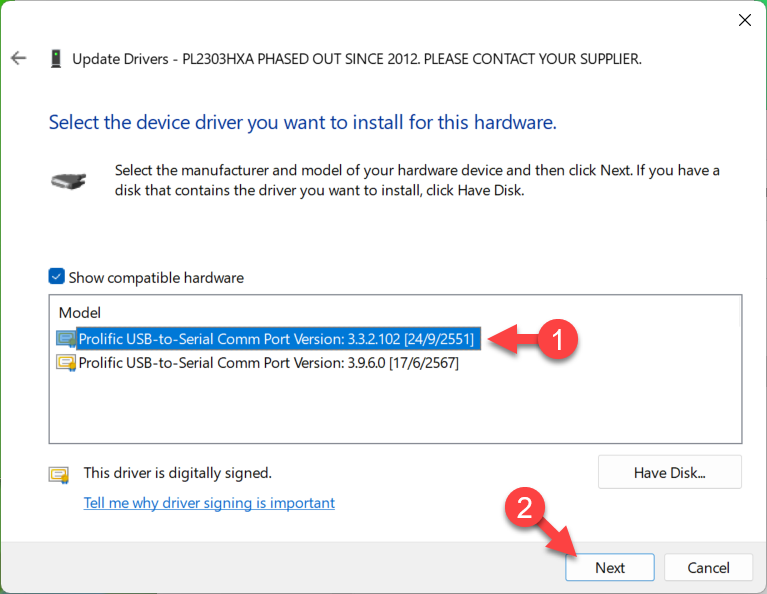Cancel the driver update wizard
This screenshot has width=767, height=594.
(x=708, y=568)
